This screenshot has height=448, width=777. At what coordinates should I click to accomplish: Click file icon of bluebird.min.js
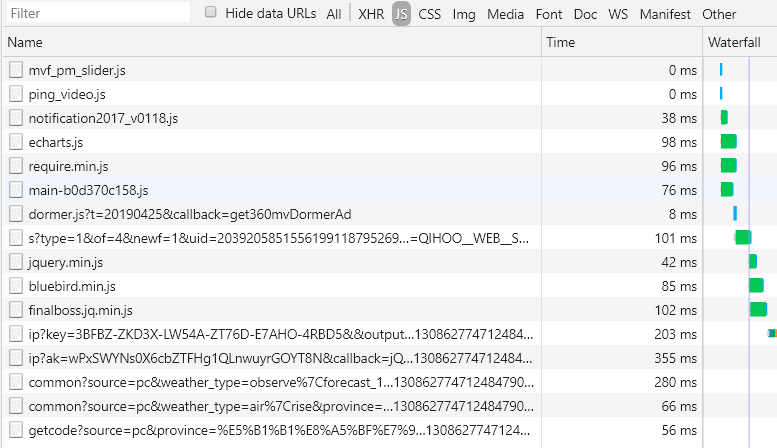coord(16,286)
